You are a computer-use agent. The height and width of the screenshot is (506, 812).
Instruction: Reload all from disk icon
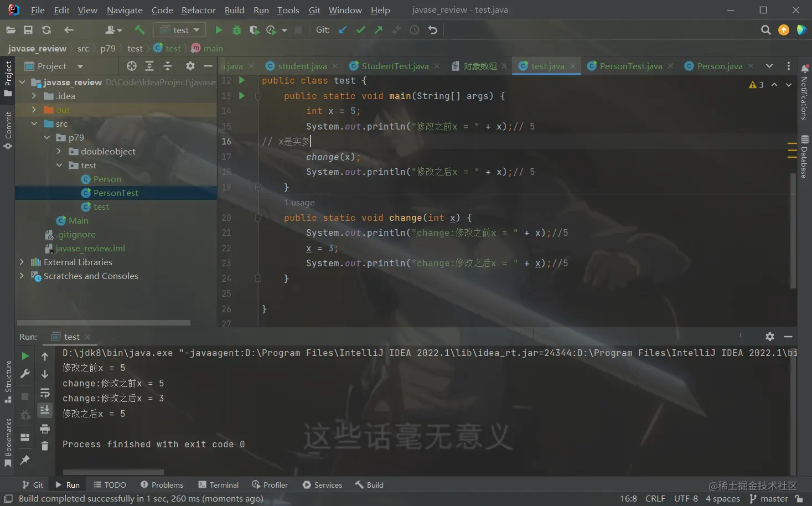pyautogui.click(x=46, y=30)
